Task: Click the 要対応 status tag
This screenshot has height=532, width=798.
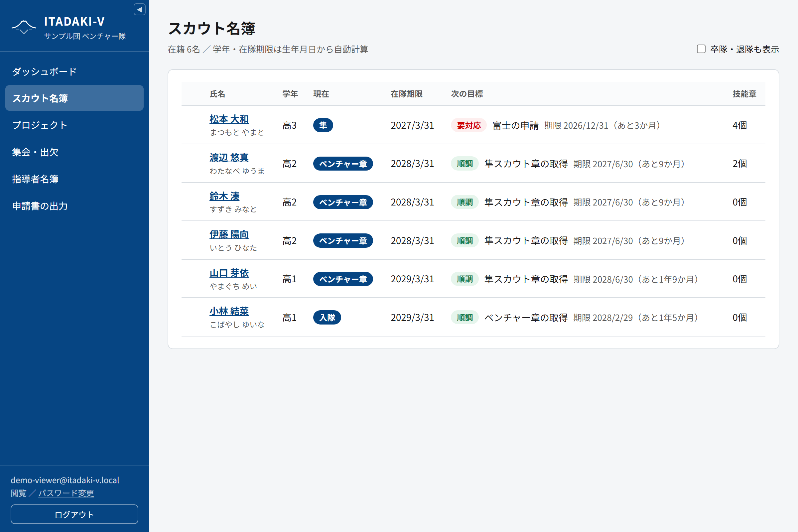Action: coord(468,126)
